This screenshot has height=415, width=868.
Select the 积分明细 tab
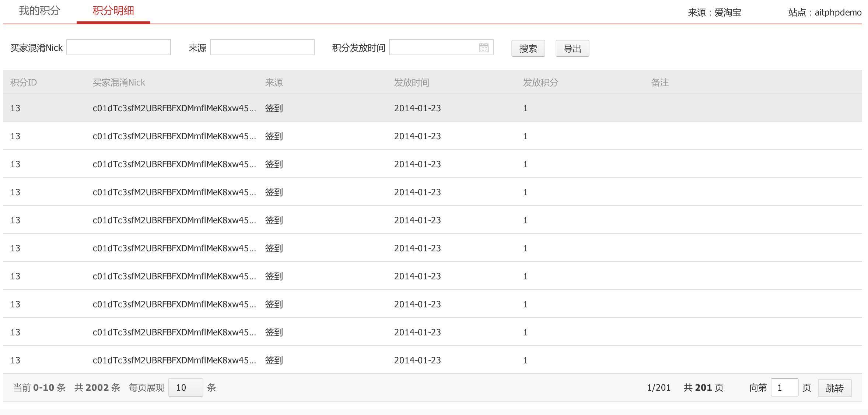(x=113, y=11)
